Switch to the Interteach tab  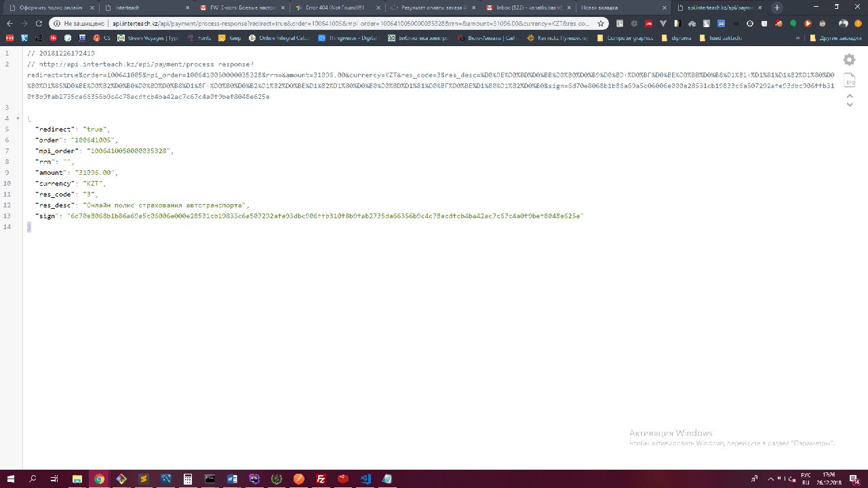point(146,7)
